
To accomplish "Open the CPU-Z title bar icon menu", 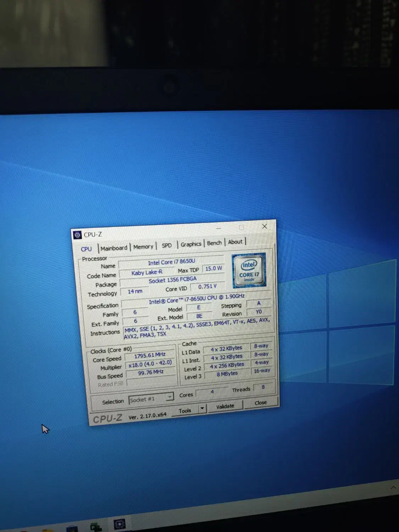I will point(77,235).
